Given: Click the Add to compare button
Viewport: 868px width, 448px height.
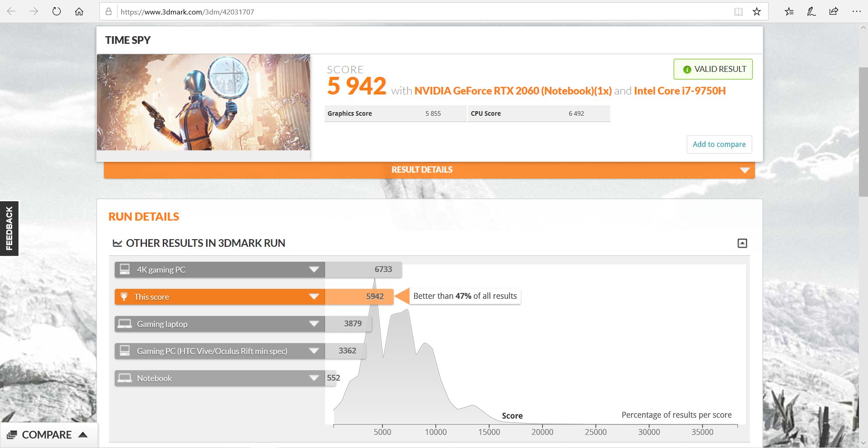Looking at the screenshot, I should pyautogui.click(x=719, y=144).
